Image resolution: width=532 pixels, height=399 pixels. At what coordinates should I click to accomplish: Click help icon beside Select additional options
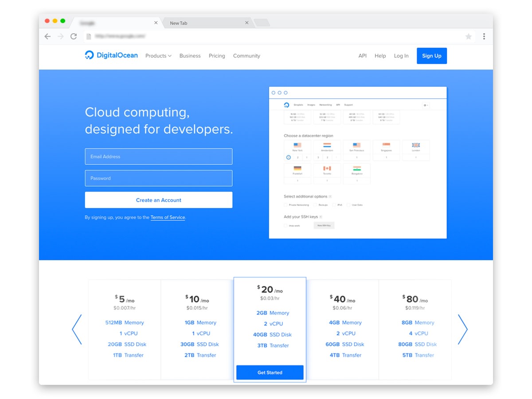[330, 196]
